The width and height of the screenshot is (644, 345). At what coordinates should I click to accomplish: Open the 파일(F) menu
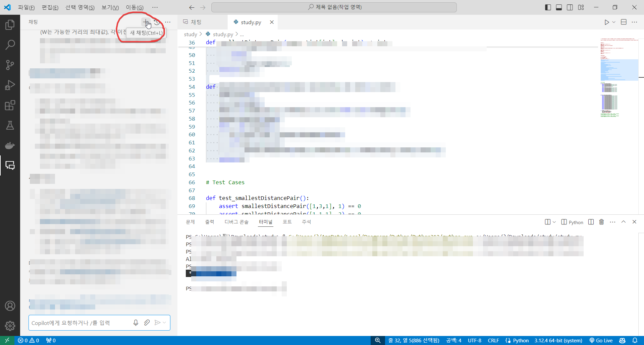26,7
